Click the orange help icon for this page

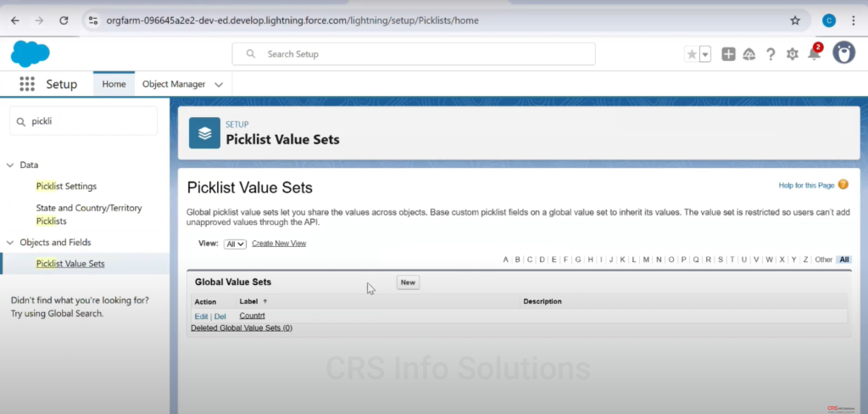point(843,185)
